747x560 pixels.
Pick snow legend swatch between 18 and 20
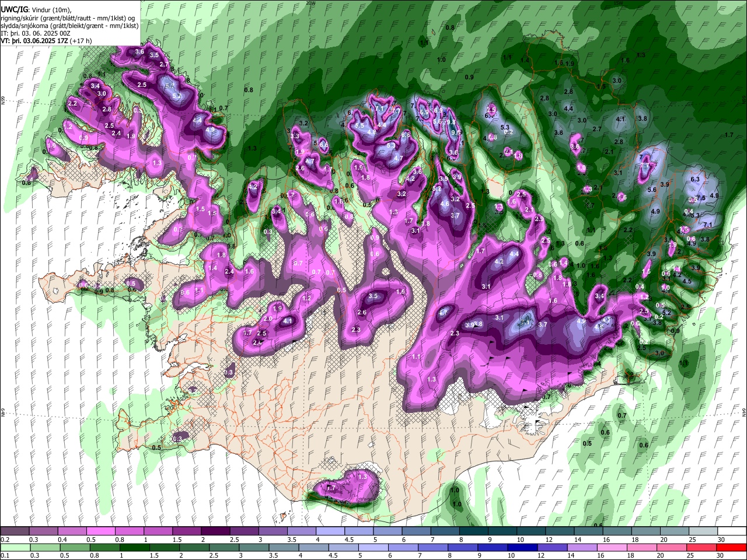pos(646,531)
